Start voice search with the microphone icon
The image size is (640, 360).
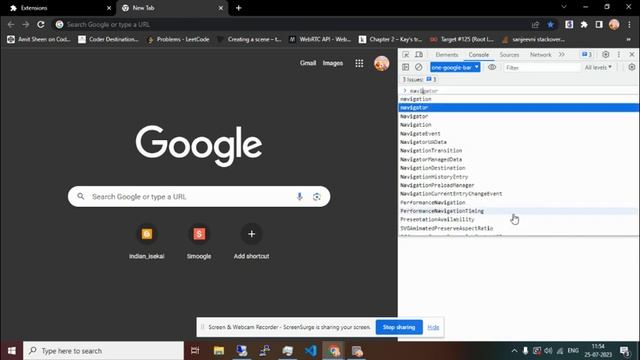tap(299, 197)
